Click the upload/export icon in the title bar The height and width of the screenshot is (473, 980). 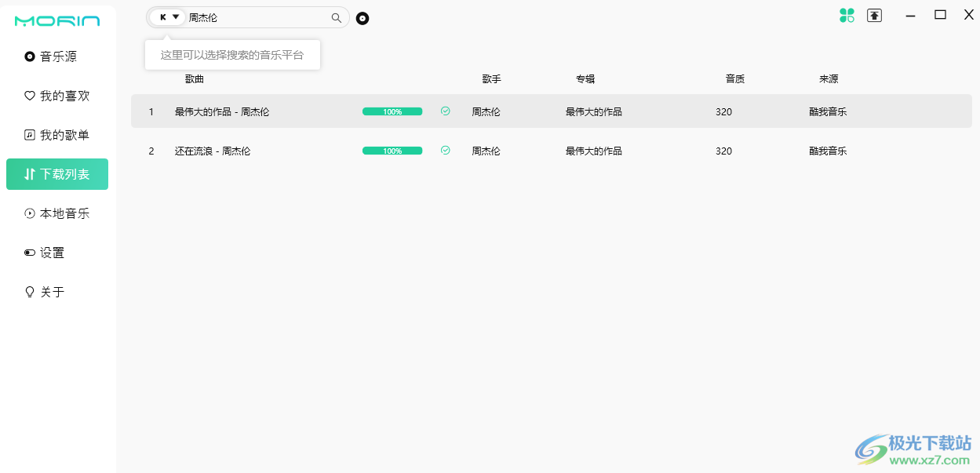(x=874, y=15)
